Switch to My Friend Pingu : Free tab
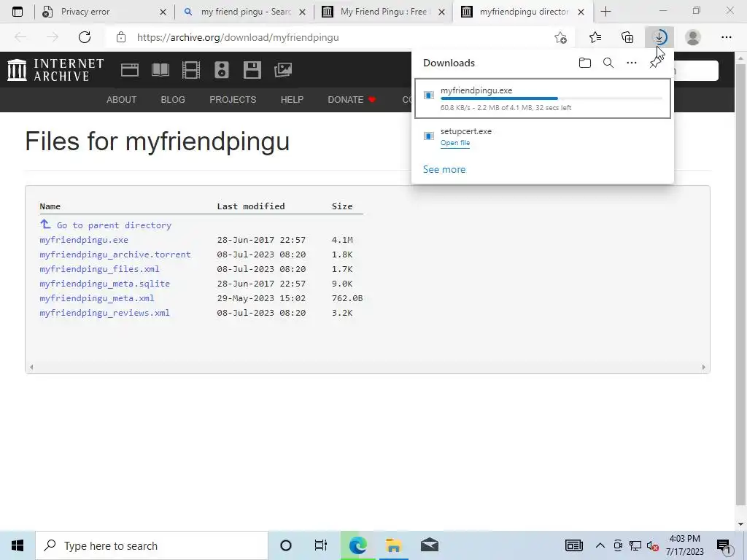Screen dimensions: 747x560 click(384, 12)
